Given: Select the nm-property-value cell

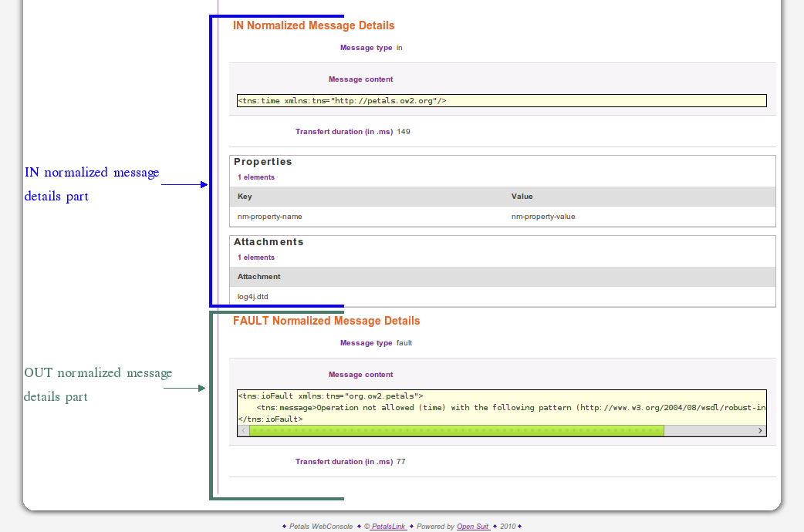Looking at the screenshot, I should point(543,217).
